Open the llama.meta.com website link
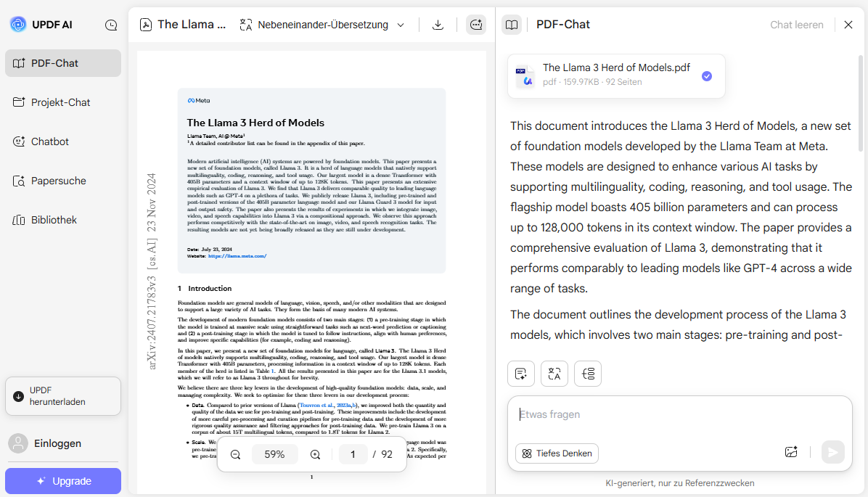 click(237, 256)
